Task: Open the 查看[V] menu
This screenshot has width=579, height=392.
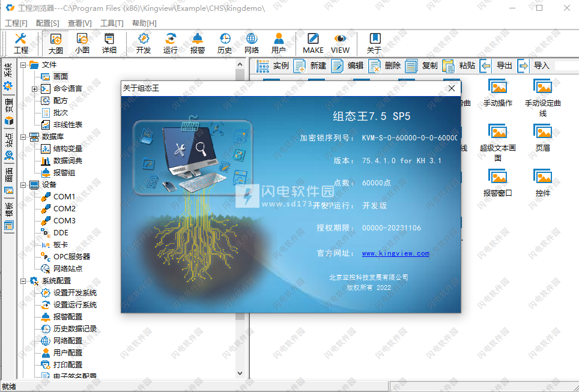Action: pyautogui.click(x=80, y=23)
